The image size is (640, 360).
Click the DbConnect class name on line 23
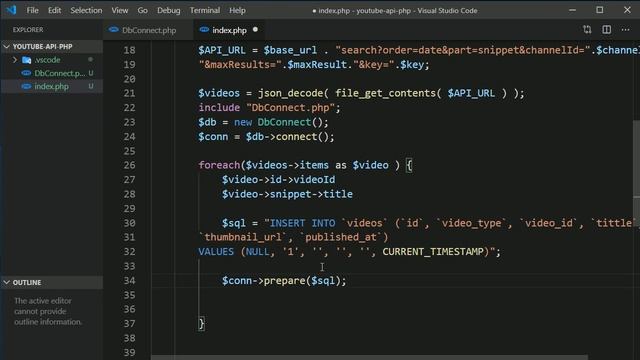(284, 122)
